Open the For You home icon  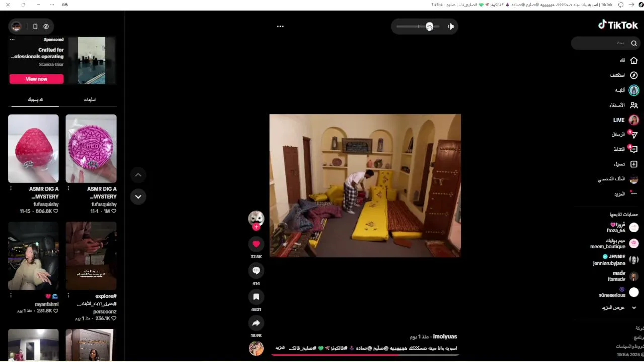[634, 60]
